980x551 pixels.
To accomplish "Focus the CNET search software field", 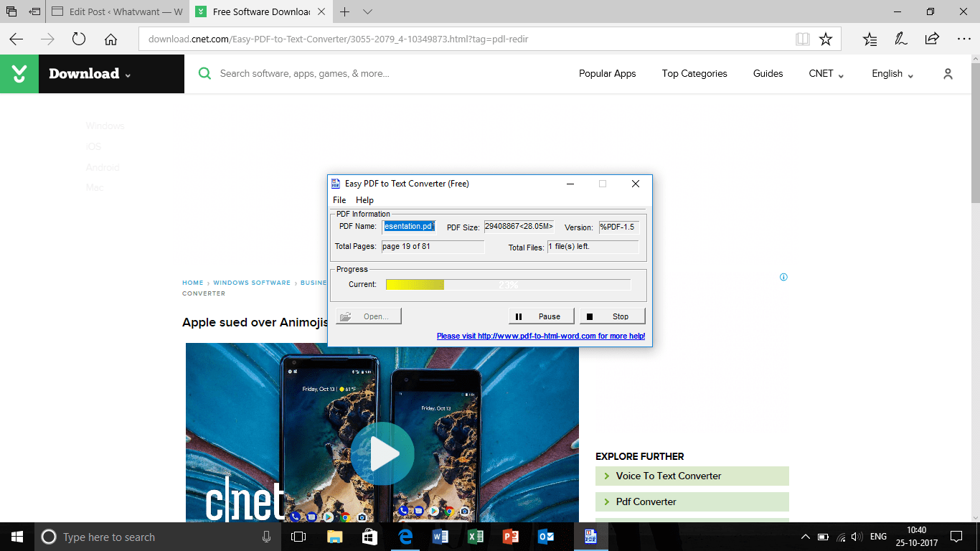I will (305, 74).
